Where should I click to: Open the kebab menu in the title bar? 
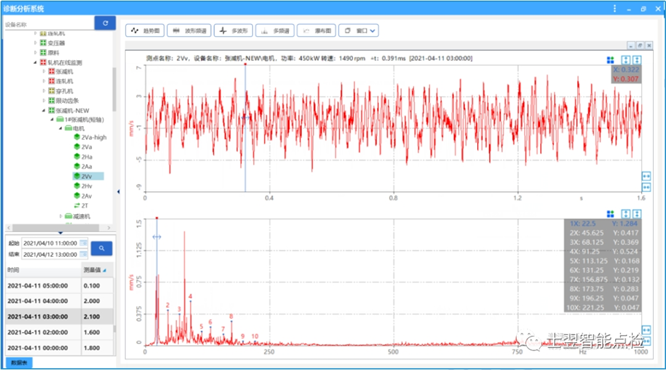(x=615, y=8)
